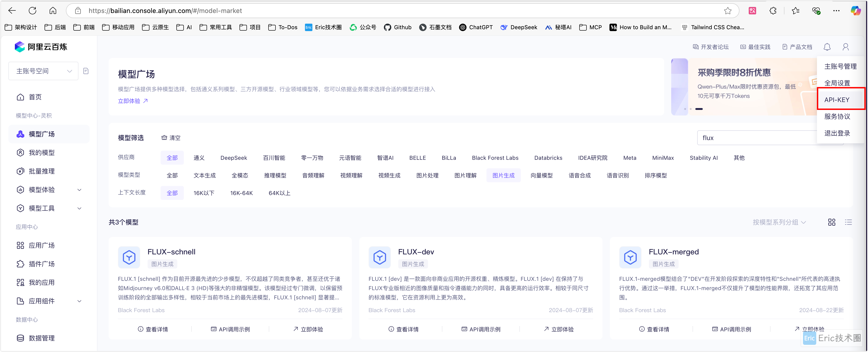Select the 视频生成 model type filter
Screen dimensions: 868x352
point(389,175)
